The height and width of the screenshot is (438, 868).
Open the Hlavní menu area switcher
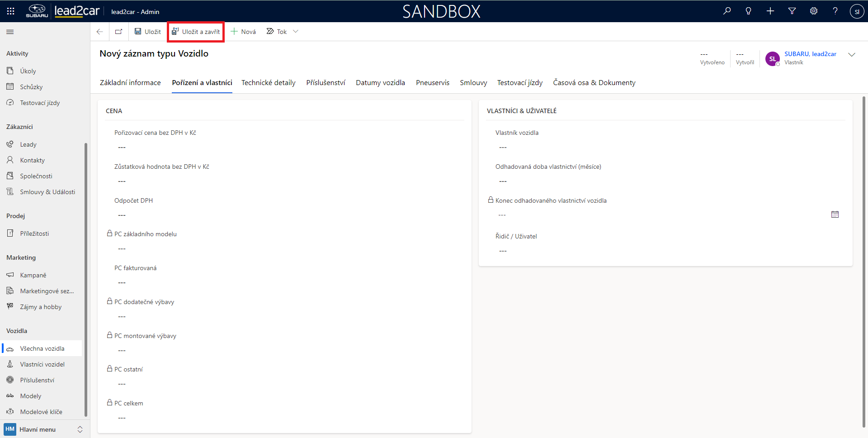point(43,429)
